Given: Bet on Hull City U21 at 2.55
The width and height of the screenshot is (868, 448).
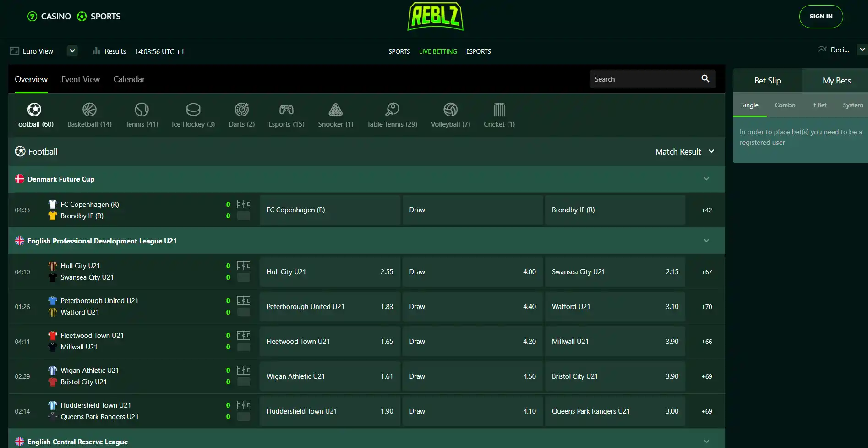Looking at the screenshot, I should coord(330,272).
